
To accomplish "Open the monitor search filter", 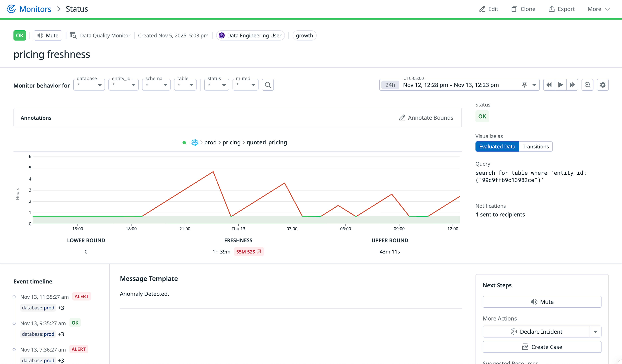I will [268, 85].
